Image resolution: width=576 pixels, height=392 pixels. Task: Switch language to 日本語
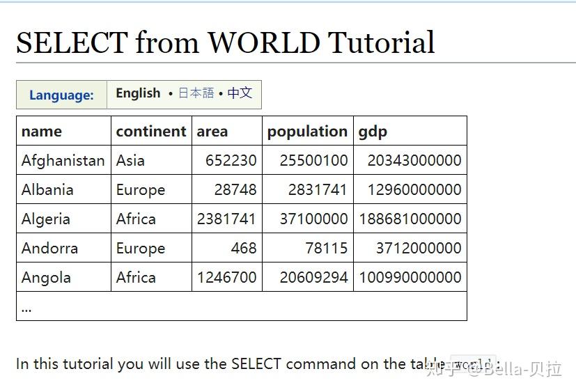click(196, 93)
